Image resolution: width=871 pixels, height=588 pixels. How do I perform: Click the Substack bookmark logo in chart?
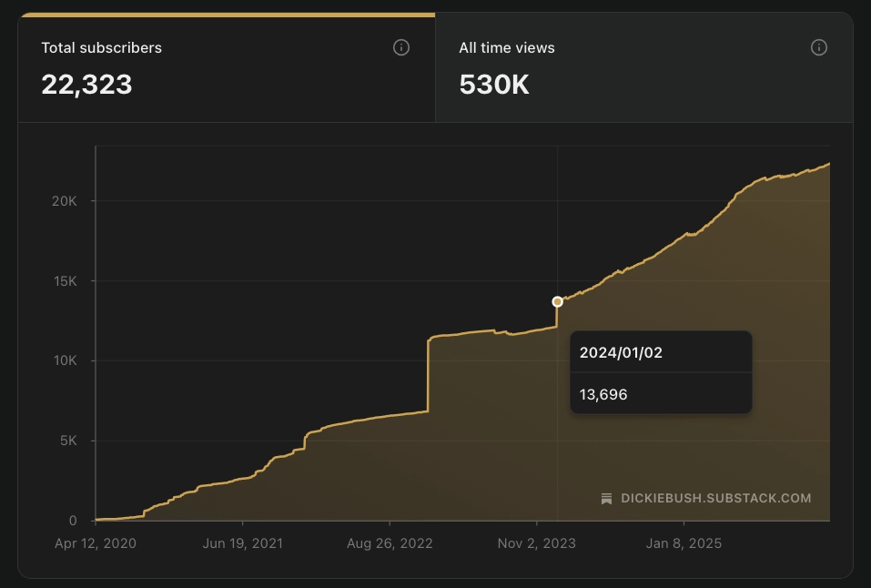[x=606, y=499]
